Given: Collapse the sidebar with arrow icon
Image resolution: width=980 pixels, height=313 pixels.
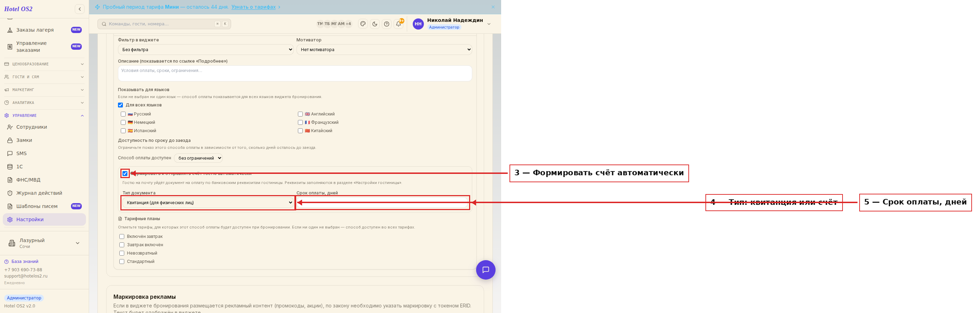Looking at the screenshot, I should pos(79,9).
